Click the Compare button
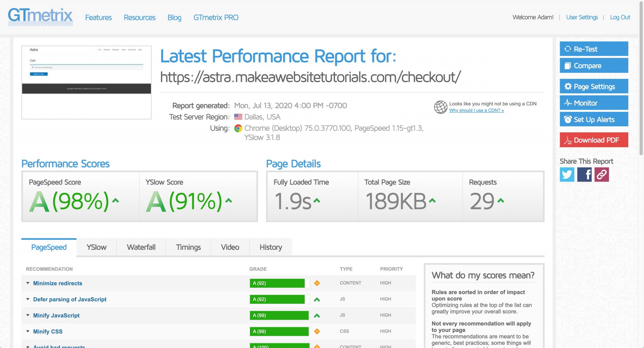Viewport: 644px width, 348px height. pos(594,65)
